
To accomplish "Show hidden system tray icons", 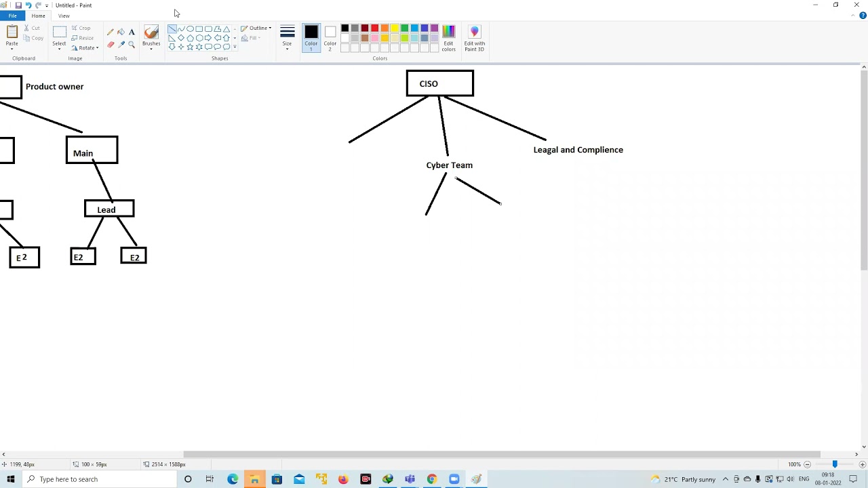I will click(726, 479).
